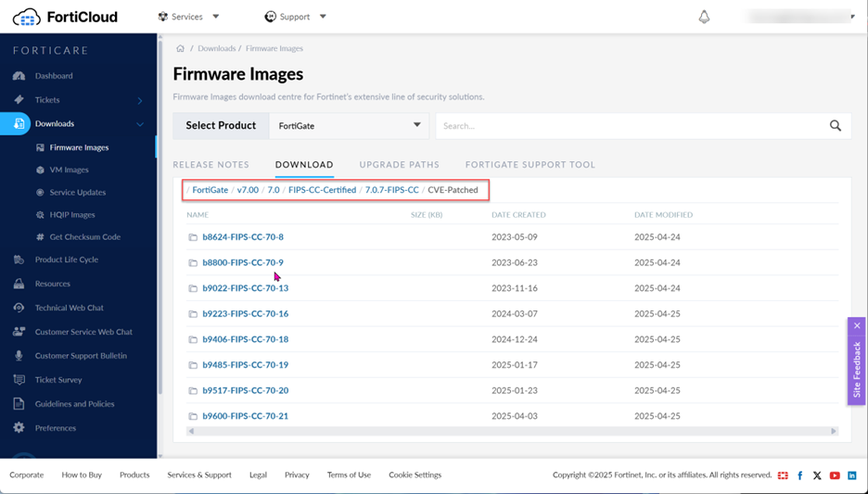This screenshot has width=868, height=494.
Task: Expand the Tickets sidebar section
Action: 140,100
